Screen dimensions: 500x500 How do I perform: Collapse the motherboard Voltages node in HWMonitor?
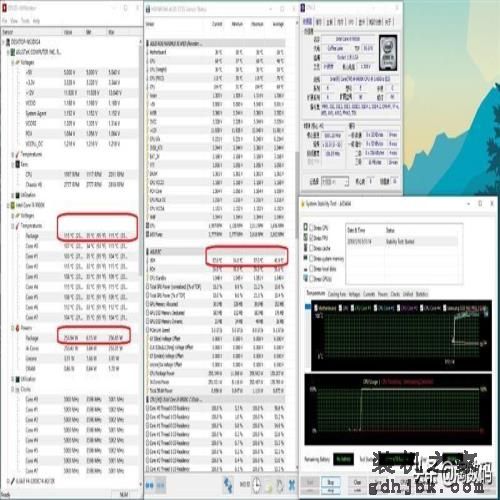coord(13,63)
